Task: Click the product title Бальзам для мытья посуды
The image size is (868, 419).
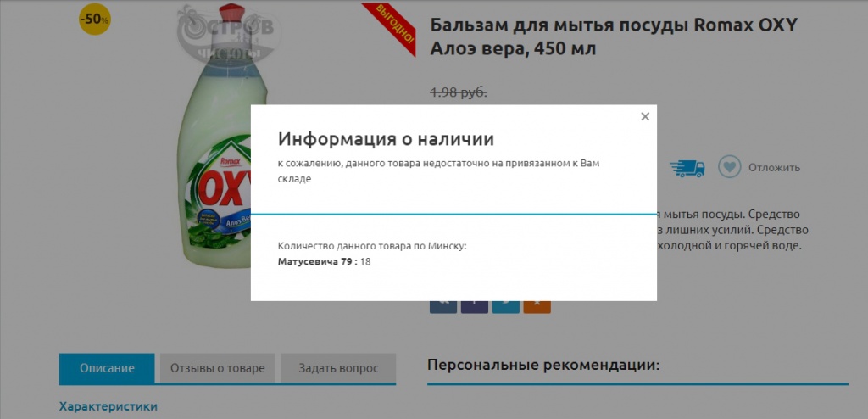Action: click(x=614, y=36)
